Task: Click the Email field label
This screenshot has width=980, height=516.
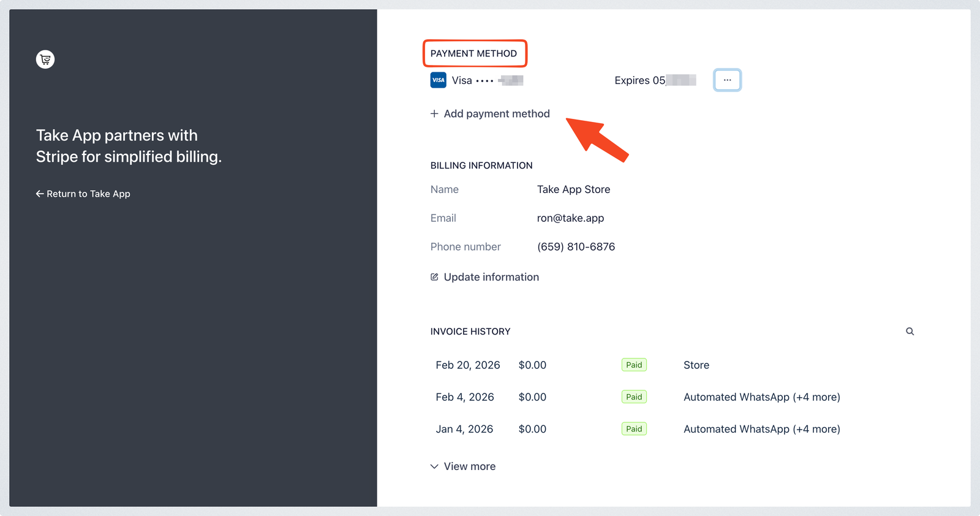Action: (443, 218)
